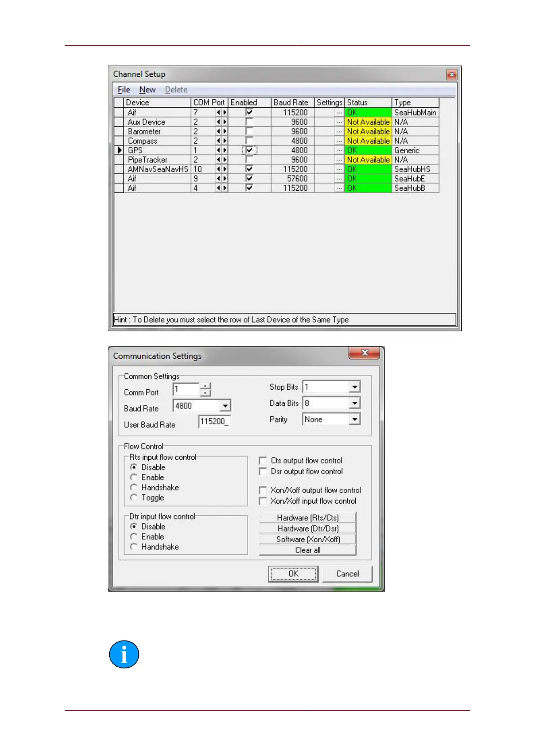Open settings ellipsis for GPS row
Screen dimensions: 535x756
[339, 150]
